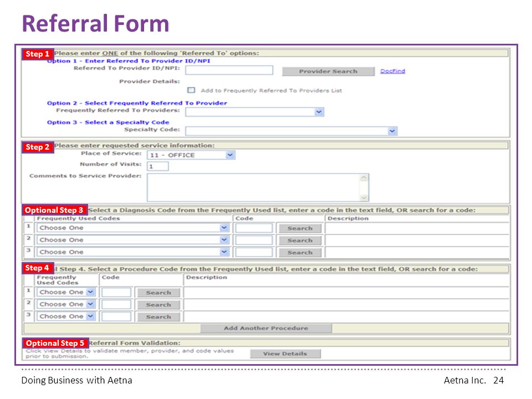Click the Referred To Provider ID/NPI field
532x399 pixels.
229,70
